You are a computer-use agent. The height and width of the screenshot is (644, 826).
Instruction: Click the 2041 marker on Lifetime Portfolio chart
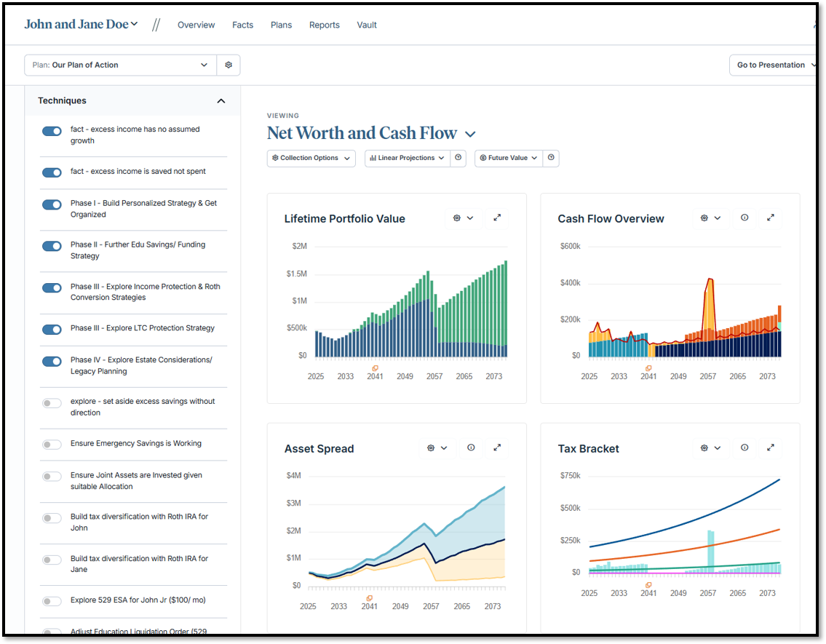point(375,369)
